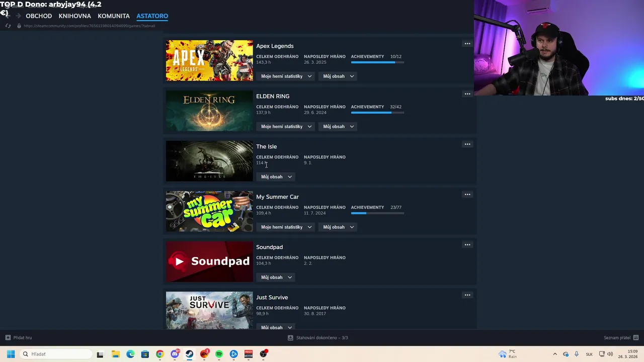The width and height of the screenshot is (644, 362).
Task: Open the three-dot menu for Just Survive
Action: click(467, 295)
